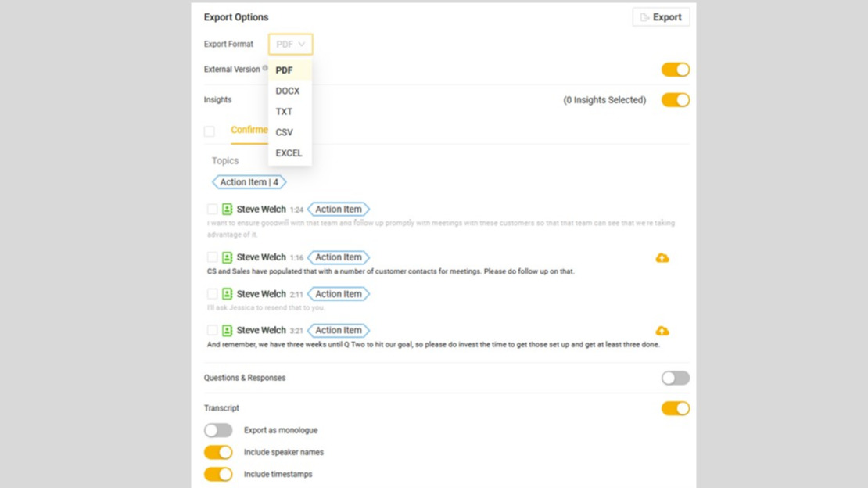Turn off the External Version toggle
This screenshot has width=868, height=488.
click(x=675, y=70)
